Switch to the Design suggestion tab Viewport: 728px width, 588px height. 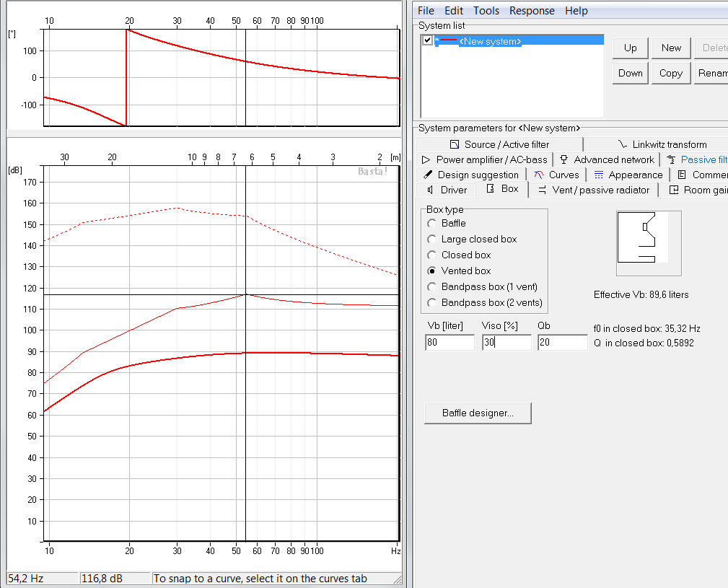(x=471, y=175)
